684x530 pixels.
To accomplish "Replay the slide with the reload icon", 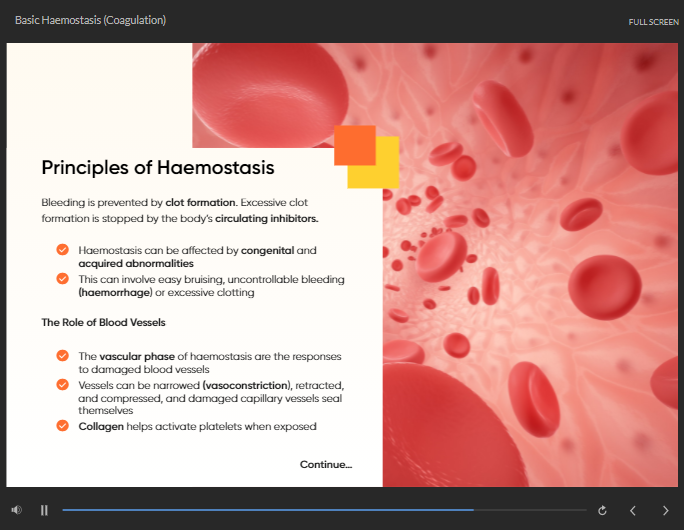I will tap(602, 510).
